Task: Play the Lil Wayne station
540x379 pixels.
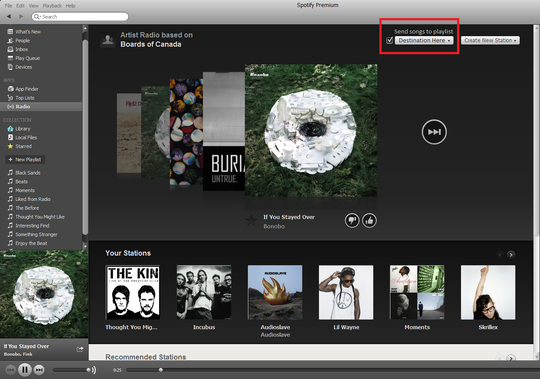Action: (346, 292)
